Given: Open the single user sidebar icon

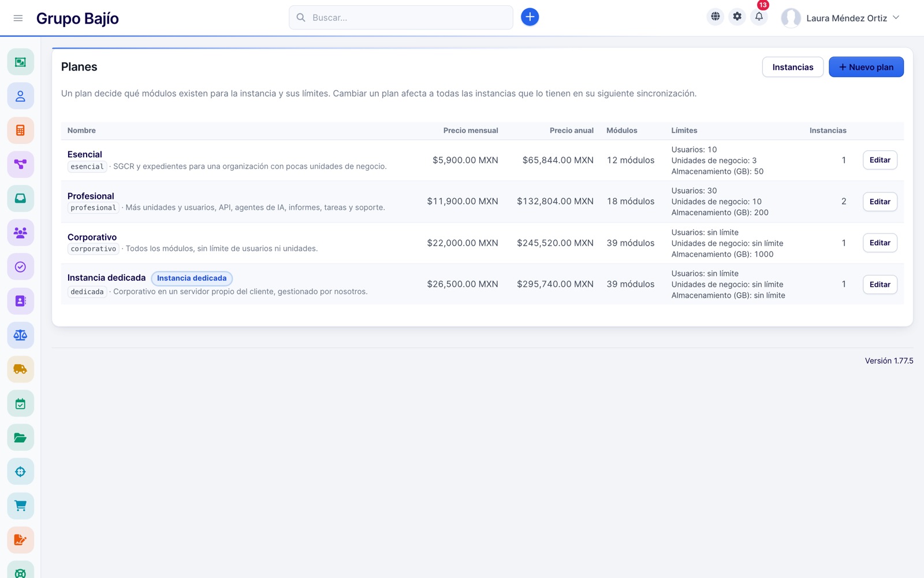Looking at the screenshot, I should pyautogui.click(x=20, y=96).
